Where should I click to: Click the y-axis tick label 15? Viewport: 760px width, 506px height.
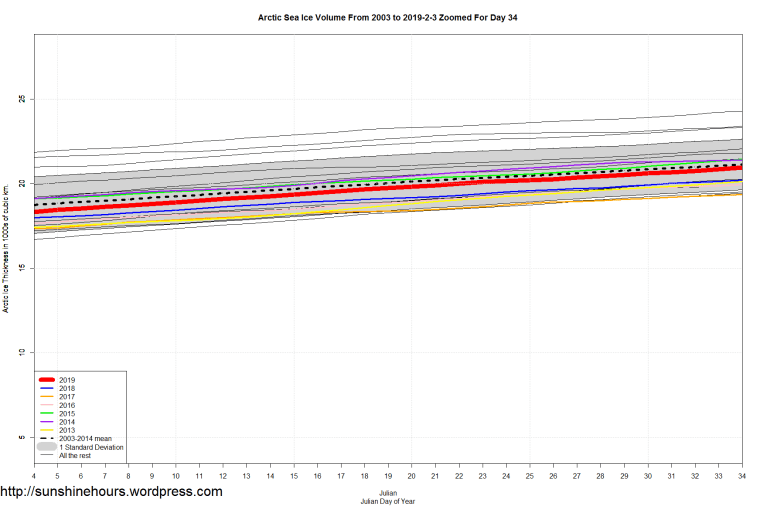[x=20, y=268]
